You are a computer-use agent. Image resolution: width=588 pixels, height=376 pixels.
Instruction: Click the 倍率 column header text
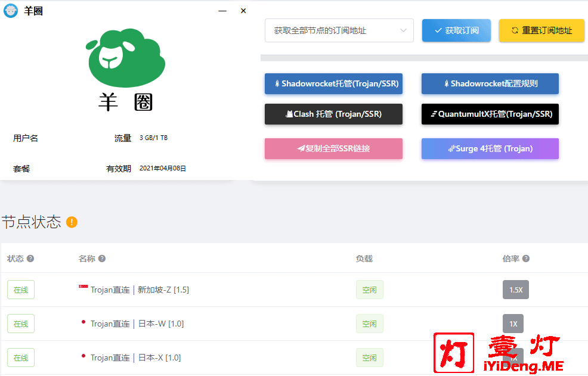pyautogui.click(x=510, y=259)
